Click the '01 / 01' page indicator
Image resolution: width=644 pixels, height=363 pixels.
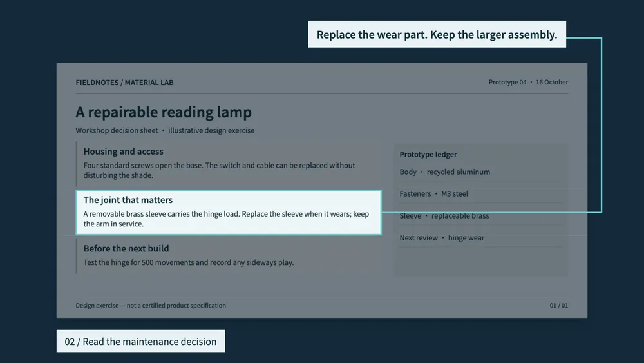(x=559, y=306)
